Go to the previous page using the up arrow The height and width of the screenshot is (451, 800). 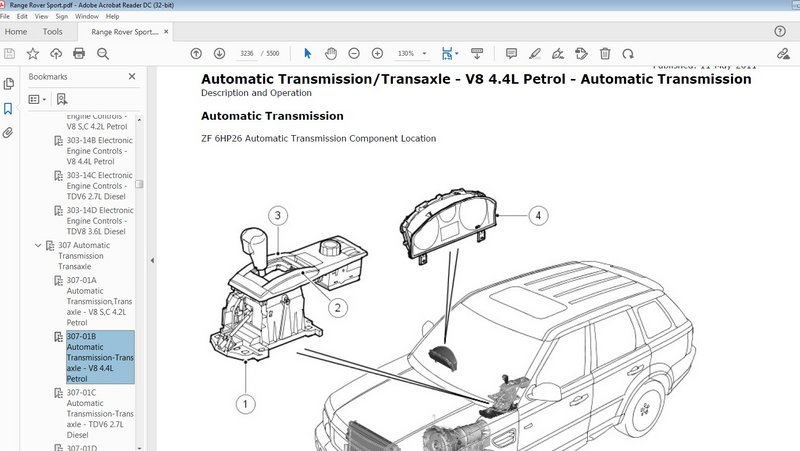[x=196, y=54]
